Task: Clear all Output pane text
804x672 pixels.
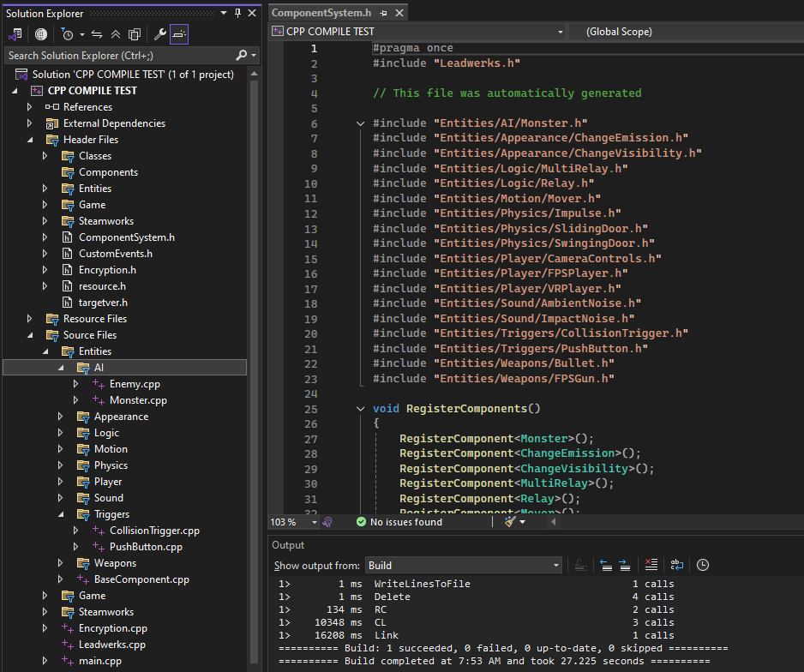Action: click(651, 565)
